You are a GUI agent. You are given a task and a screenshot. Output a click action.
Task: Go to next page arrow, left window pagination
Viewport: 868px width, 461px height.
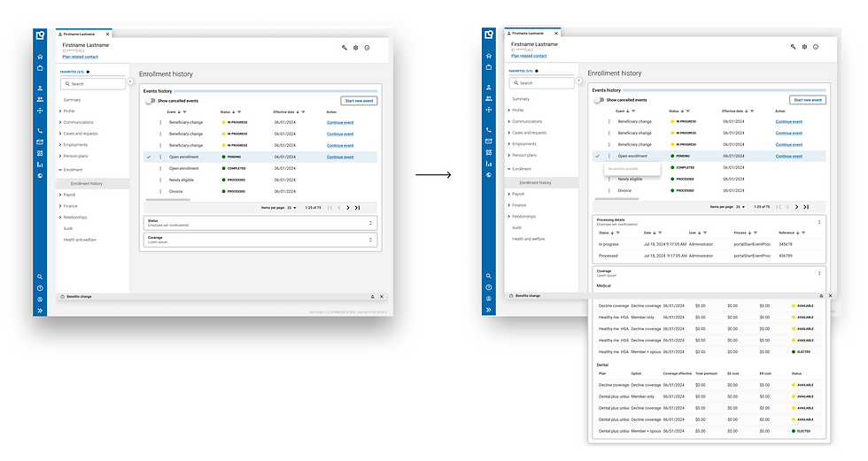pos(348,208)
